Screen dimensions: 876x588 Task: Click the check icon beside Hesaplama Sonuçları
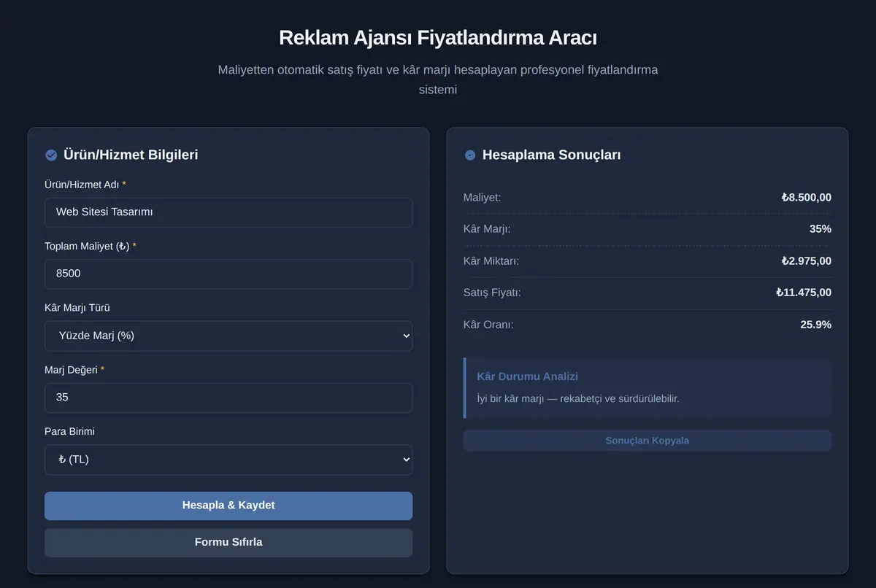(470, 155)
